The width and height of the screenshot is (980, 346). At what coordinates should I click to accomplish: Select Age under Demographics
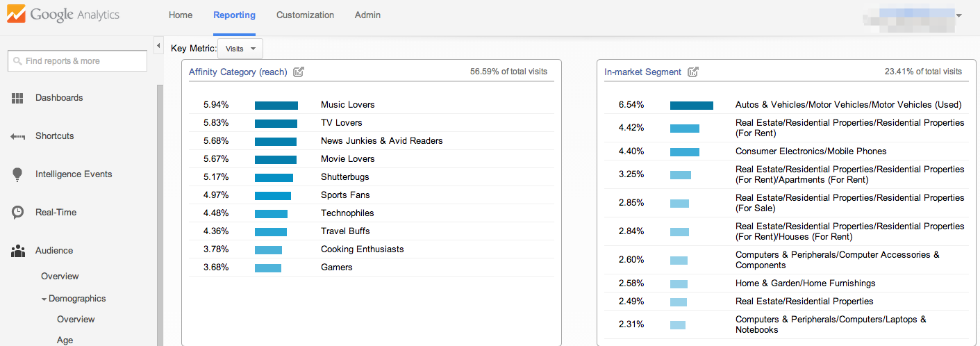(65, 340)
